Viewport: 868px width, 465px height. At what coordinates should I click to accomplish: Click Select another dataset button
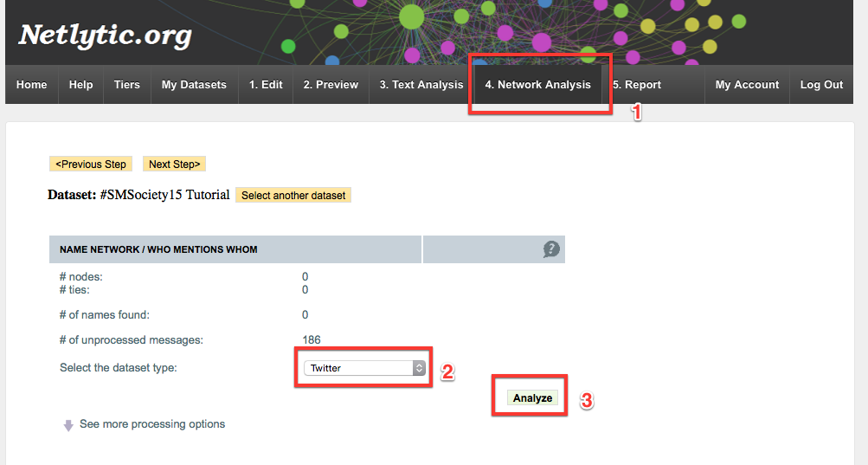point(293,196)
